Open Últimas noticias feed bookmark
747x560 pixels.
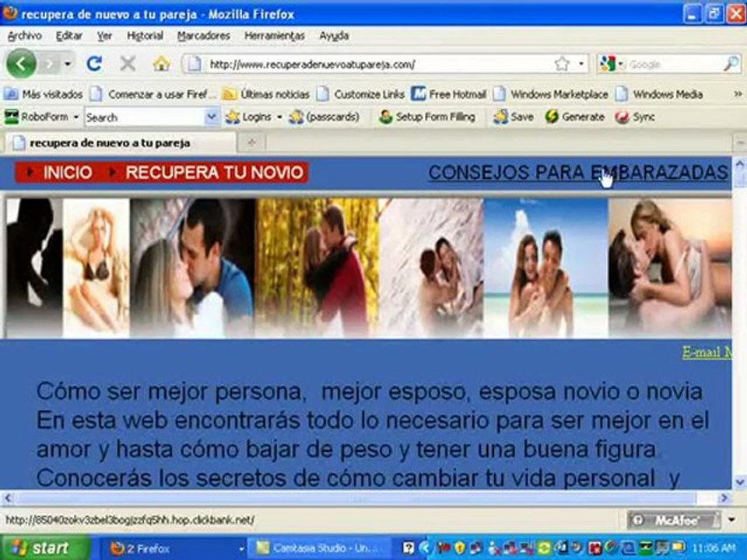(x=266, y=94)
